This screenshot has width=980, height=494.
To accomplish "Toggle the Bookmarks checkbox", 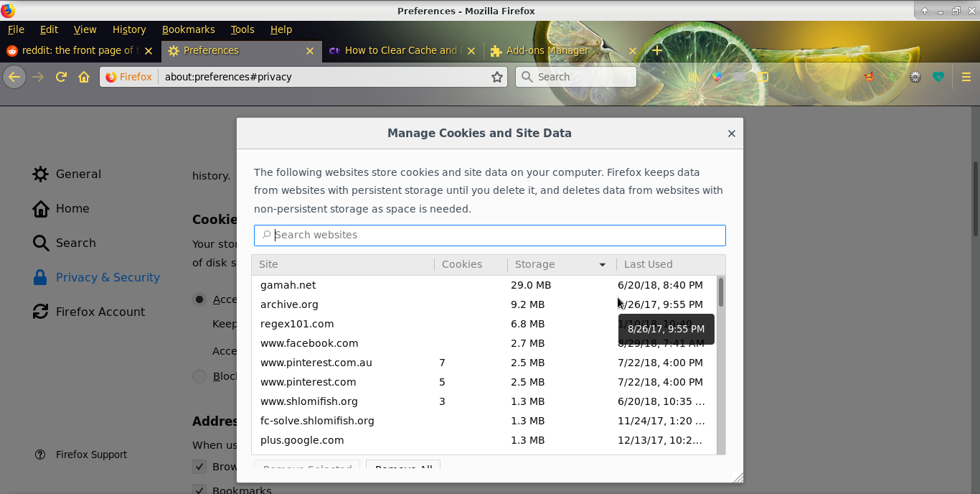I will (199, 490).
